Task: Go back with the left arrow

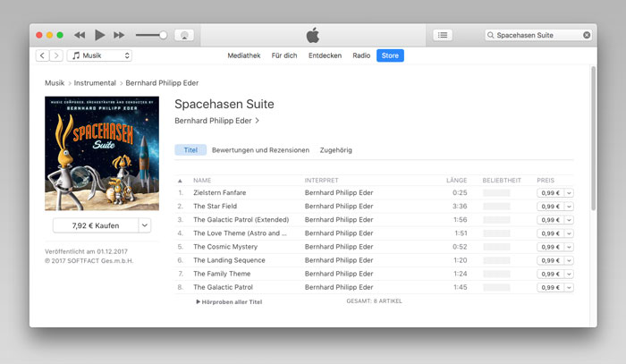Action: [x=42, y=55]
